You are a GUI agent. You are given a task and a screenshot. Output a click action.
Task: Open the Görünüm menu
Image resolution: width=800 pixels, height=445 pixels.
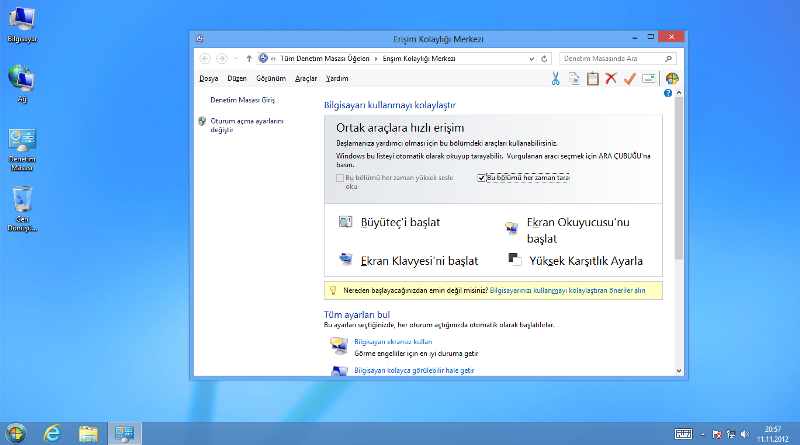point(271,79)
